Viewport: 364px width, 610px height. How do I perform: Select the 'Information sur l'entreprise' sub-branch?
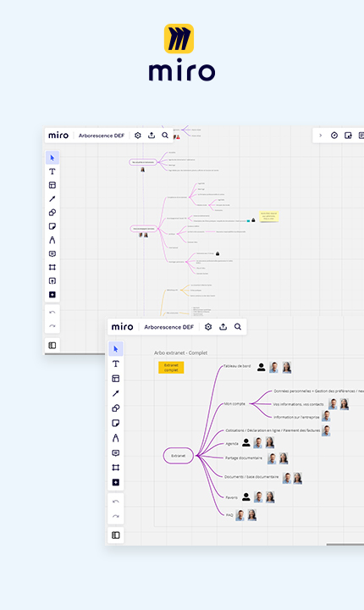[x=296, y=417]
